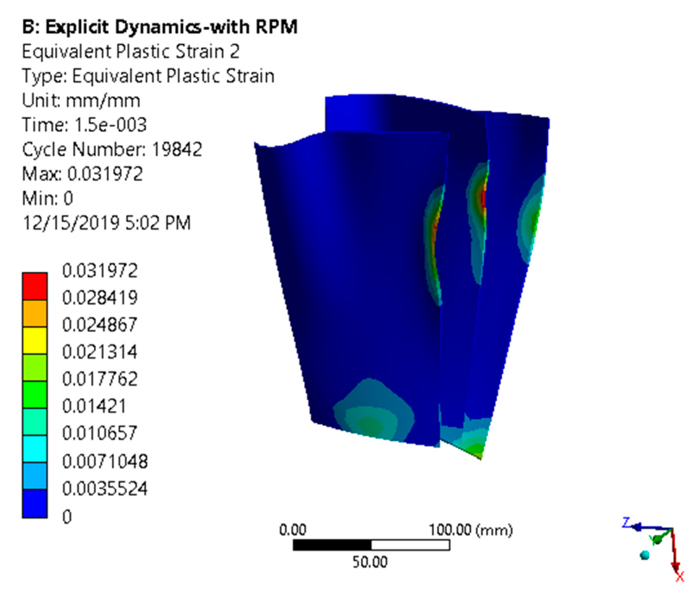Click the orange legend color band
Screen dimensions: 700x602
coord(34,313)
